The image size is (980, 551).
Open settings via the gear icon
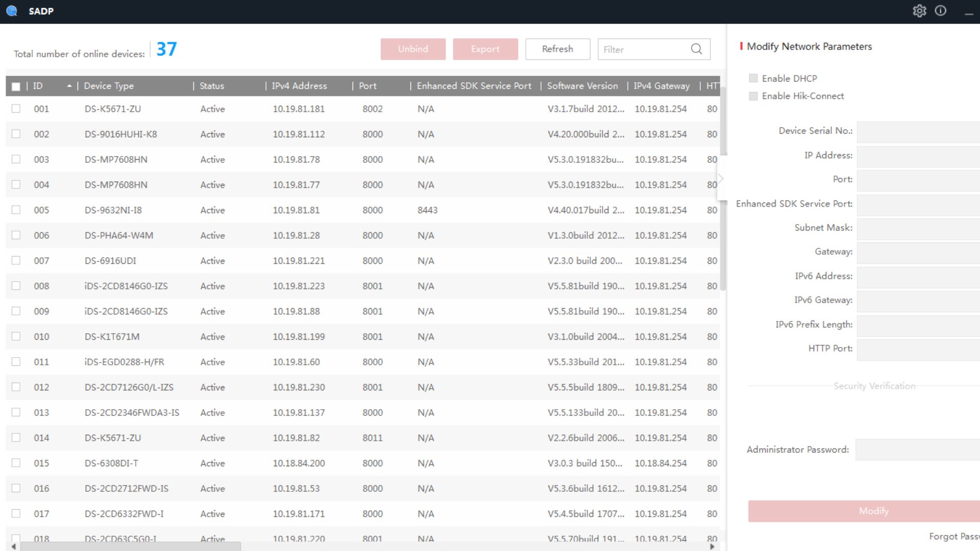pos(919,11)
